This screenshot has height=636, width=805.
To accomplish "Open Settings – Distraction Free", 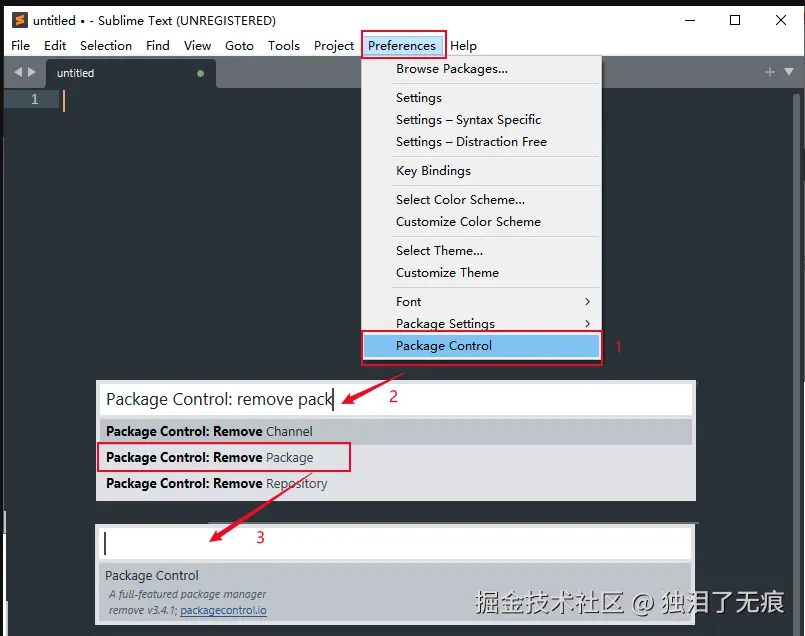I will click(x=481, y=142).
